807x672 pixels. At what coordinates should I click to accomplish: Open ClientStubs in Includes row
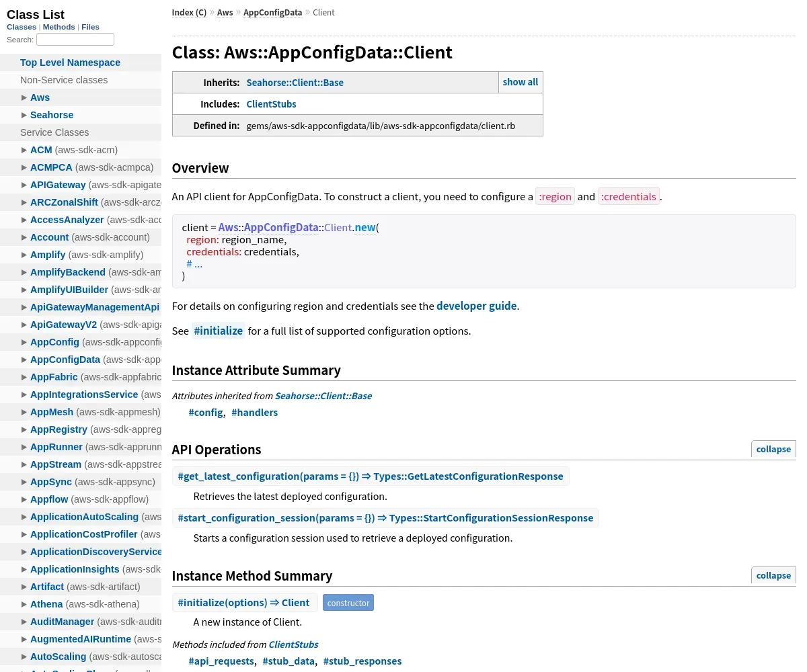pos(271,104)
